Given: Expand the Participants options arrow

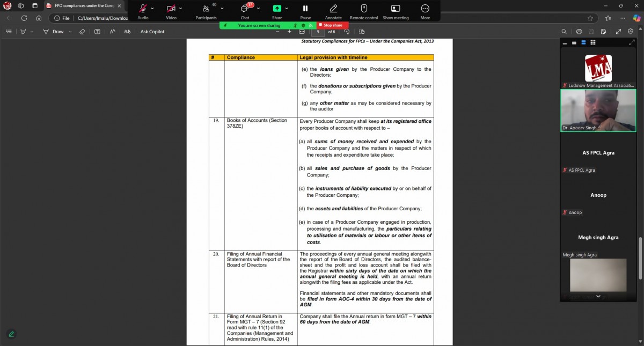Looking at the screenshot, I should click(222, 9).
